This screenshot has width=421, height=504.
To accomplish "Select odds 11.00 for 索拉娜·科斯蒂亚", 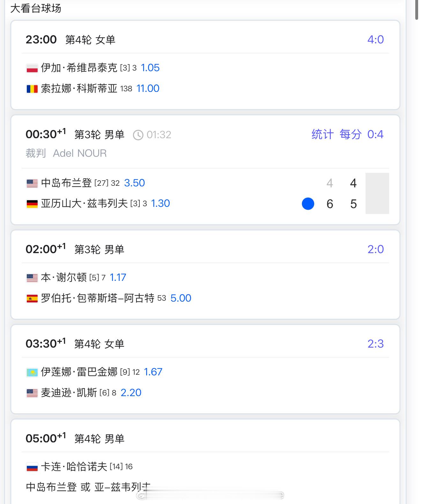I will pyautogui.click(x=148, y=88).
